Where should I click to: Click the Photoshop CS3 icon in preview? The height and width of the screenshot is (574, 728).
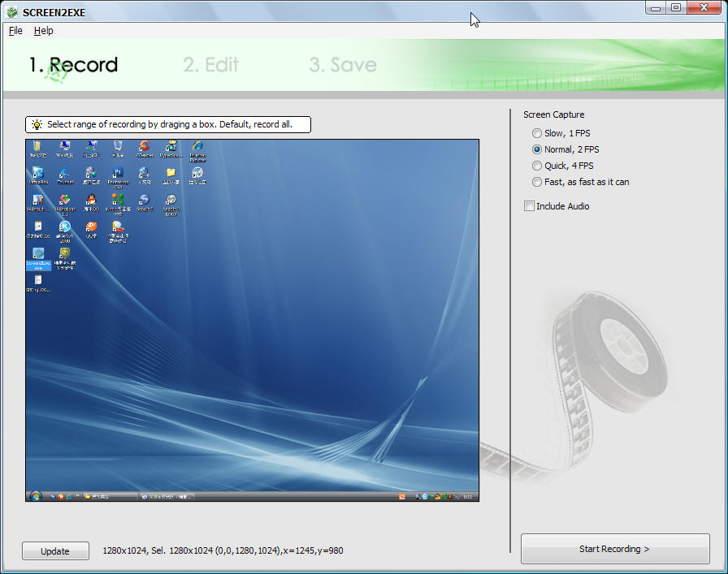click(118, 174)
